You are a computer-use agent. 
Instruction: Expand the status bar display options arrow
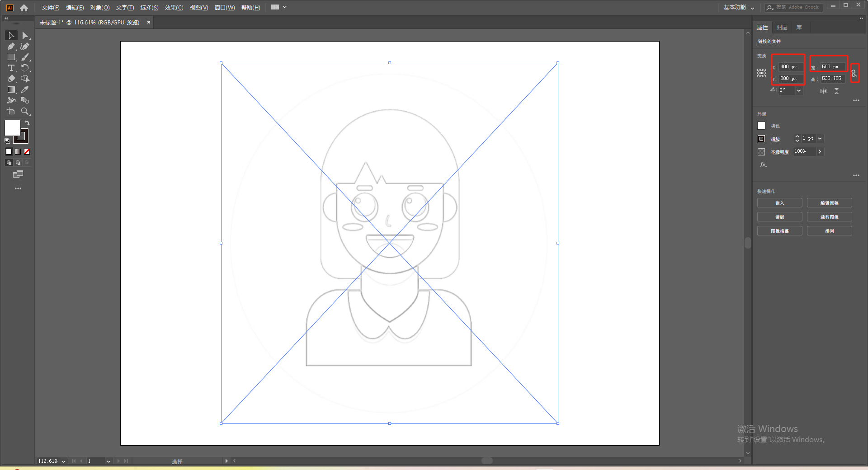pos(226,461)
